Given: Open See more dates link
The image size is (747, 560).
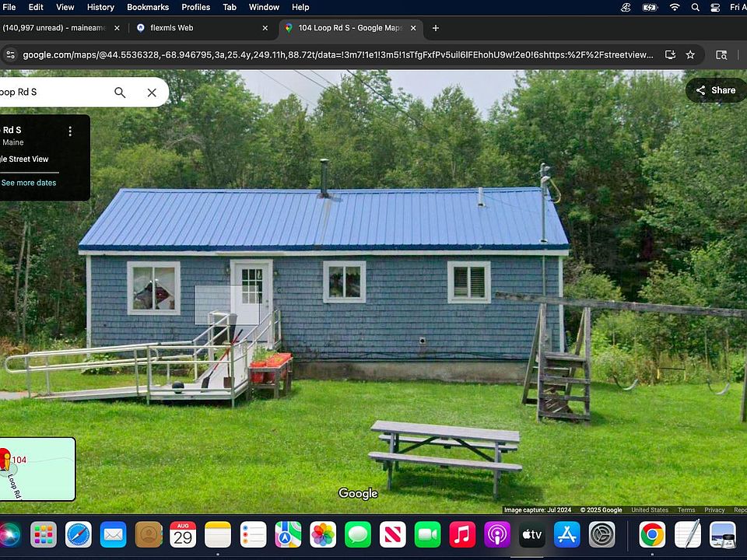Looking at the screenshot, I should click(29, 183).
